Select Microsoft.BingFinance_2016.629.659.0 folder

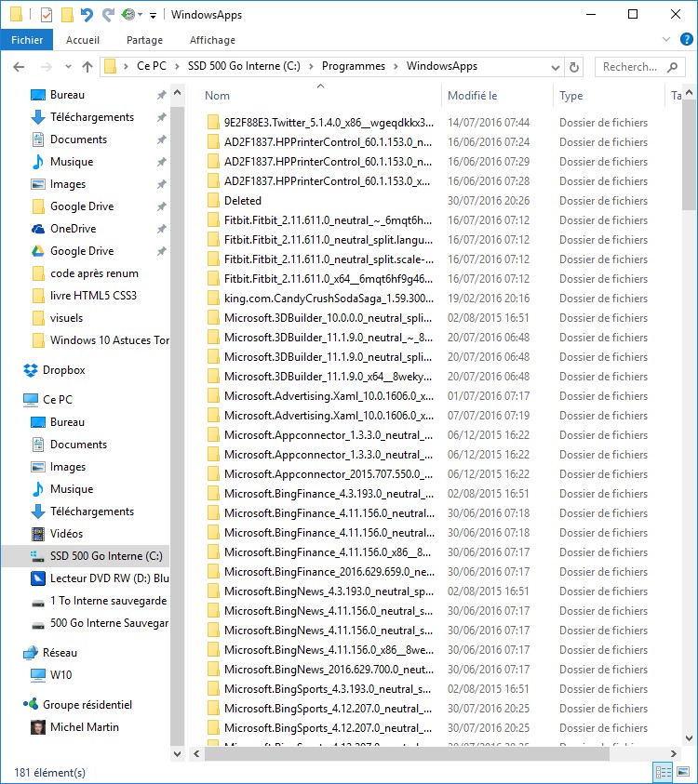click(329, 572)
